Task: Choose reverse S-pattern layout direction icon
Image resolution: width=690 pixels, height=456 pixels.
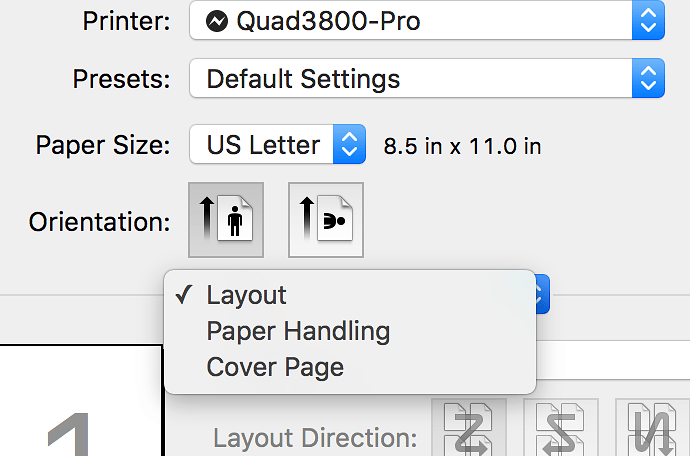Action: [560, 430]
